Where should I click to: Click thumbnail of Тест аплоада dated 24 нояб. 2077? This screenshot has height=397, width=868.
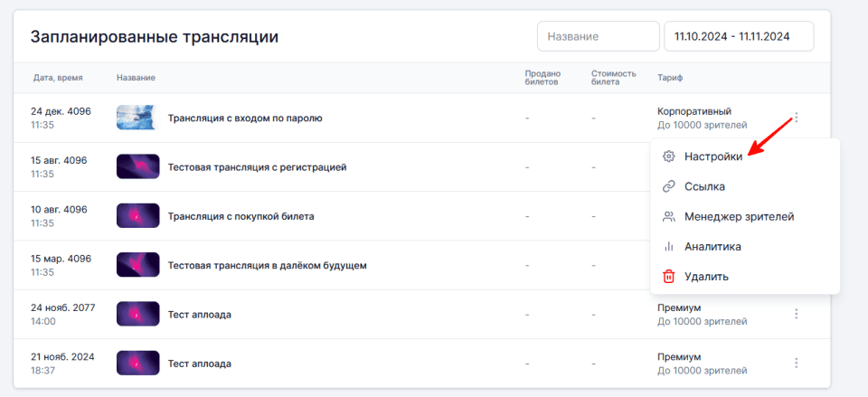tap(137, 314)
